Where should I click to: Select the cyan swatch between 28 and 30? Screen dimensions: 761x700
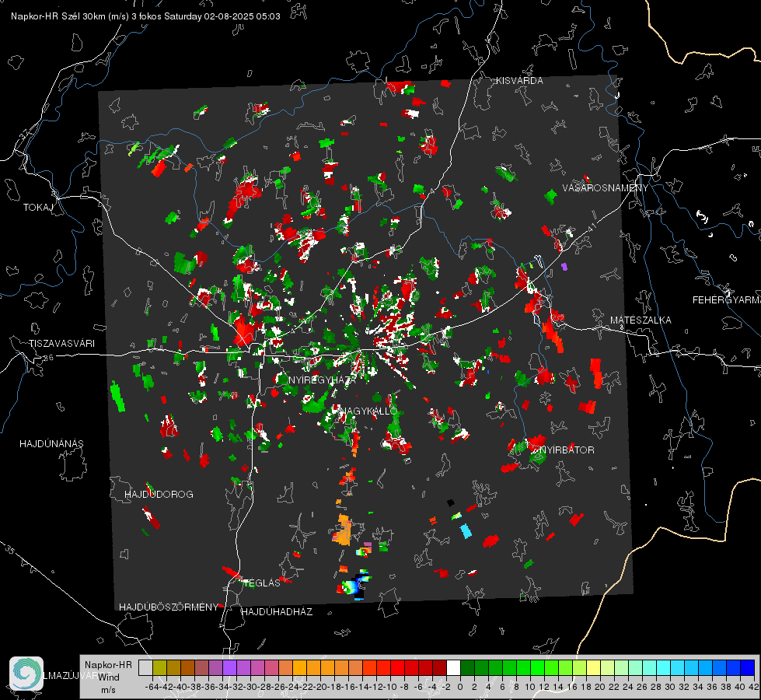click(664, 667)
